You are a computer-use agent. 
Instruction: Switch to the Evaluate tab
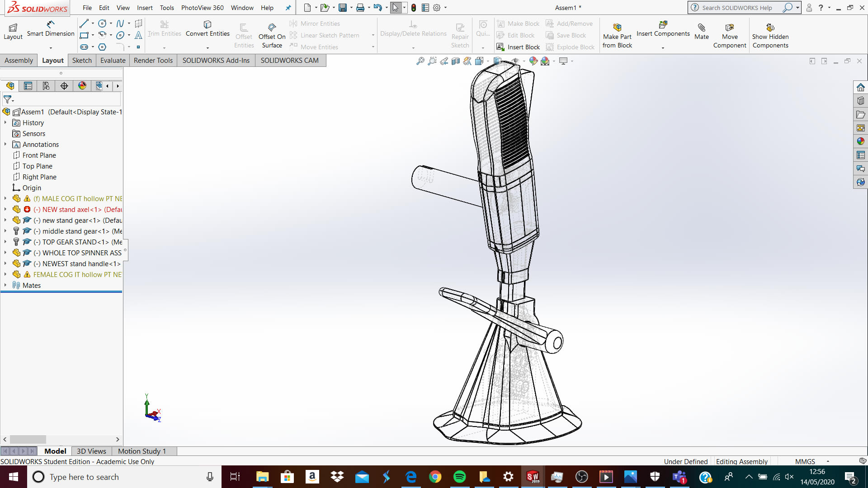[x=113, y=61]
